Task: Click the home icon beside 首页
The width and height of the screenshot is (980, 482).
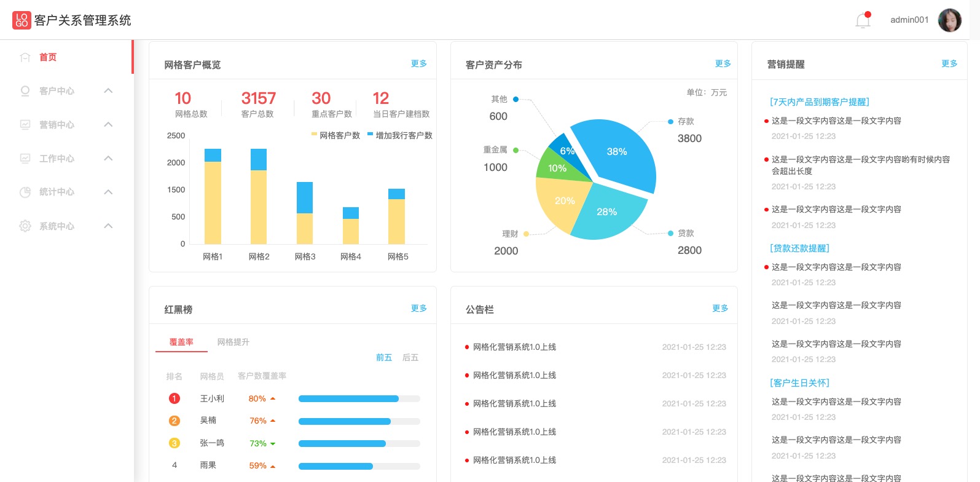Action: pyautogui.click(x=25, y=57)
